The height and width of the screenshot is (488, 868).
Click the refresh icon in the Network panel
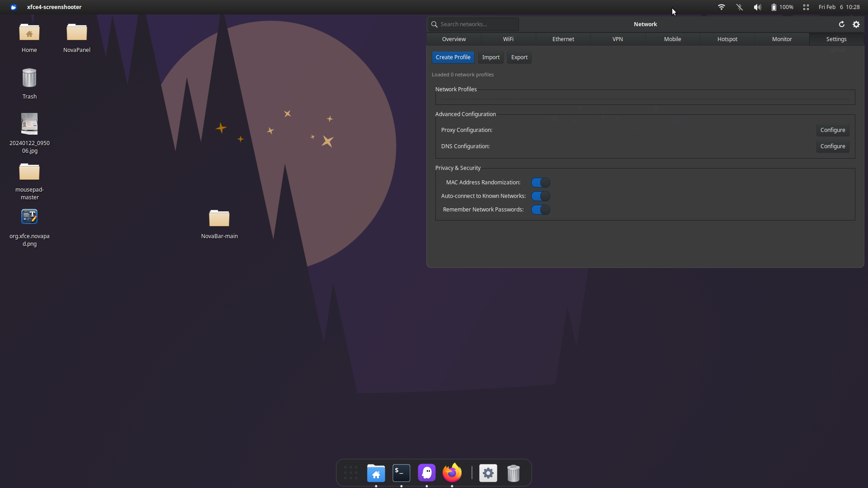click(842, 24)
